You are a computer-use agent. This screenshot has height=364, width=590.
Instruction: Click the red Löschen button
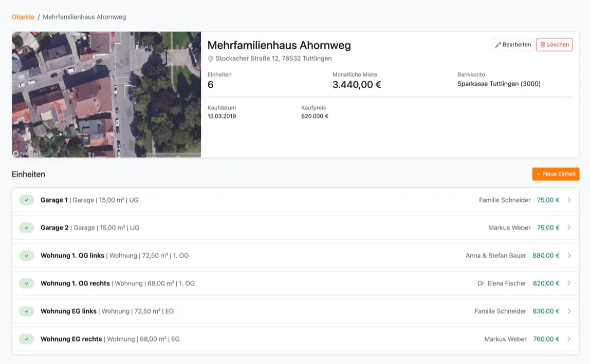(554, 45)
